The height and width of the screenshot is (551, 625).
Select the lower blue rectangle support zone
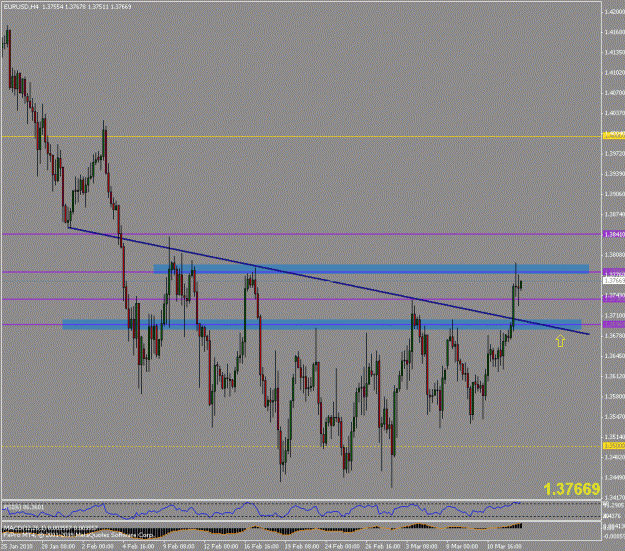(x=322, y=324)
